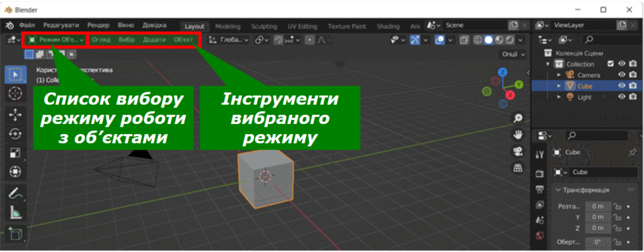The height and width of the screenshot is (252, 644).
Task: Toggle viewport visibility eye for Camera
Action: pos(622,75)
